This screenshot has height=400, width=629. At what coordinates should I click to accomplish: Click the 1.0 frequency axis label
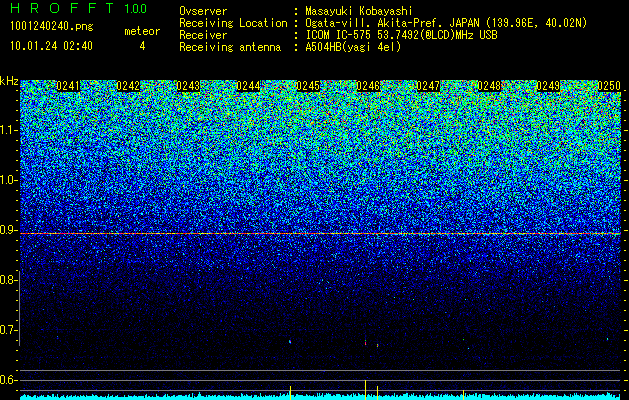[8, 180]
